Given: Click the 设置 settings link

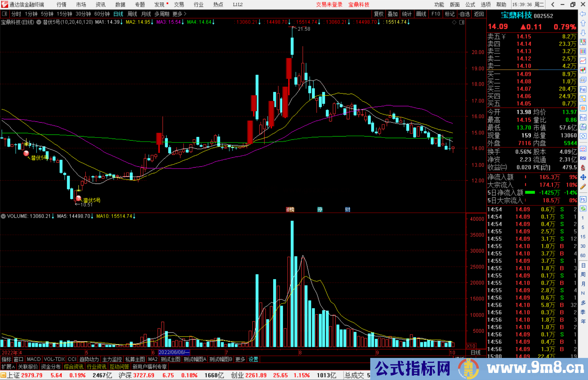Looking at the screenshot, I should point(253,359).
